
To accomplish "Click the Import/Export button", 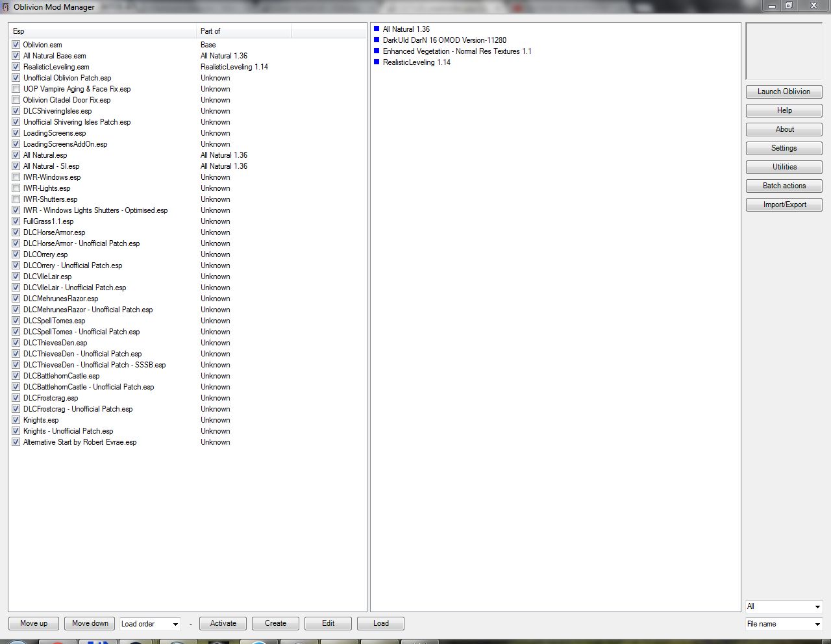I will click(784, 204).
